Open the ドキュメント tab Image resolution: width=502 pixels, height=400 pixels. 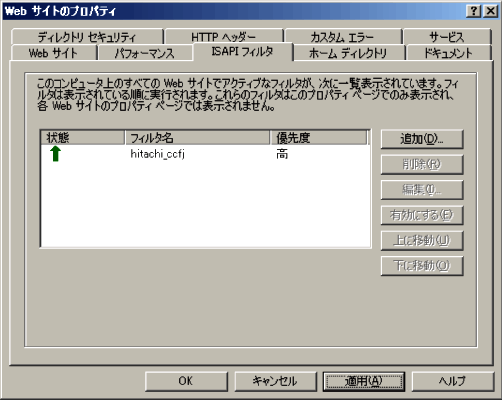click(448, 53)
